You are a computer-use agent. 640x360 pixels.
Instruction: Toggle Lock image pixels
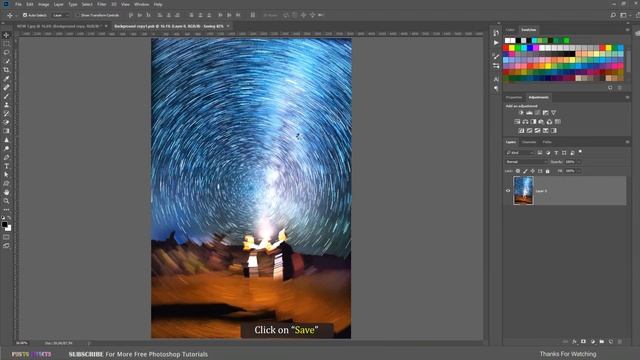[x=525, y=171]
